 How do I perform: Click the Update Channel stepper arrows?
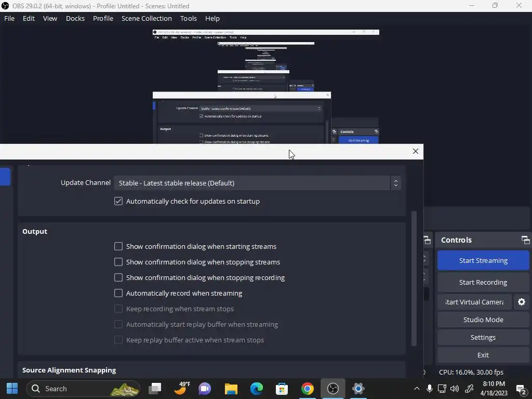[x=395, y=183]
